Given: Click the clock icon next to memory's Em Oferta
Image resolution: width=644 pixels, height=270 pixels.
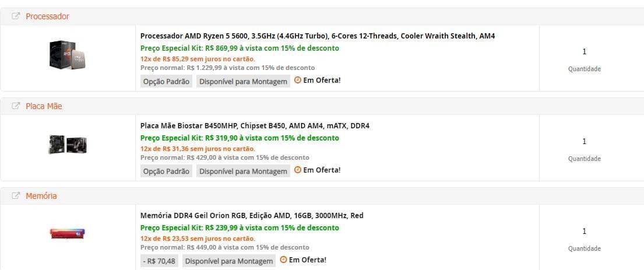Looking at the screenshot, I should pos(283,260).
